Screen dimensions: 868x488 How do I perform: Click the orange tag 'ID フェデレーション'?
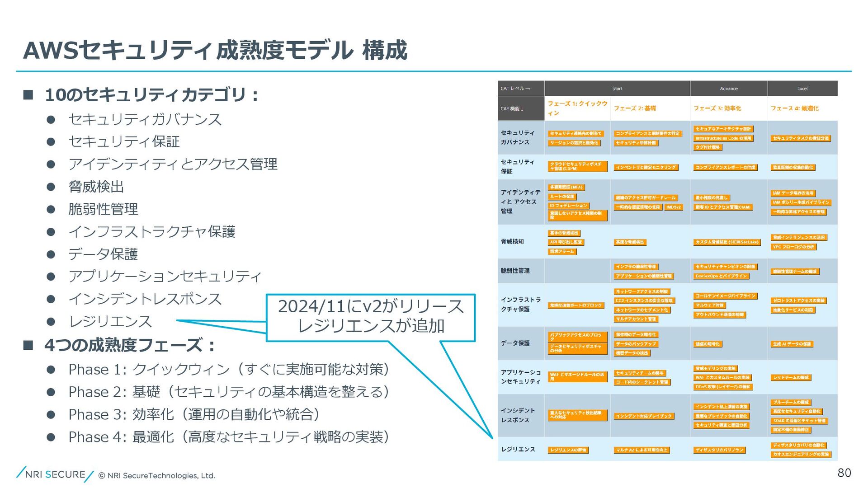[568, 206]
